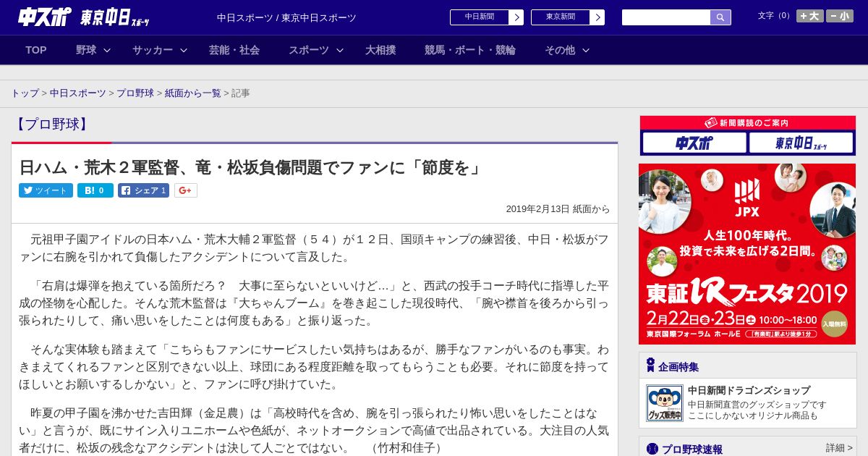
Task: Click the 東京中日スポーツ logo in header
Action: coord(115,18)
